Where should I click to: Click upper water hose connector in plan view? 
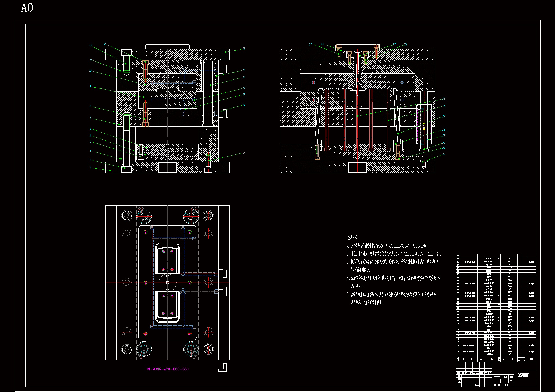click(x=223, y=274)
